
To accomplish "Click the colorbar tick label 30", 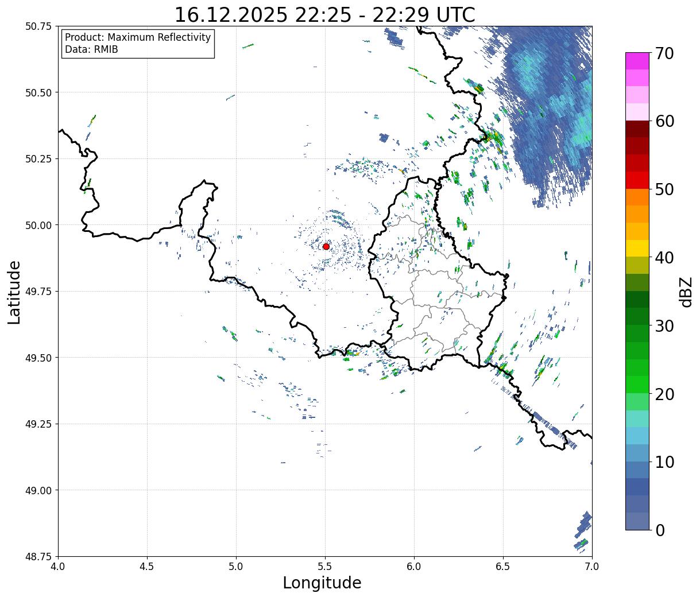I will (665, 325).
